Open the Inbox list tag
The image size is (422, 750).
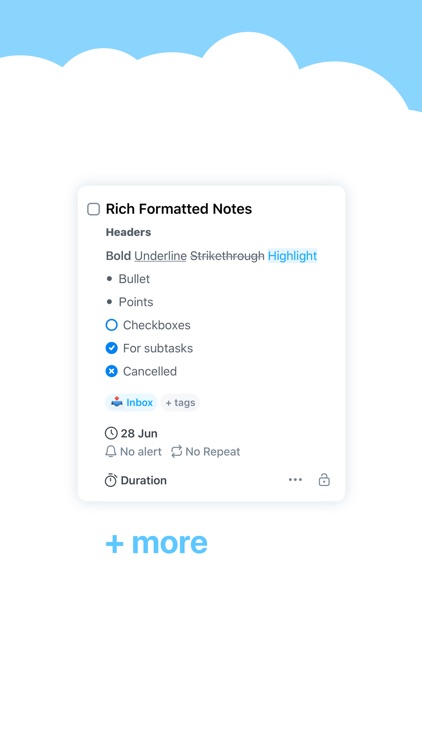(x=131, y=402)
